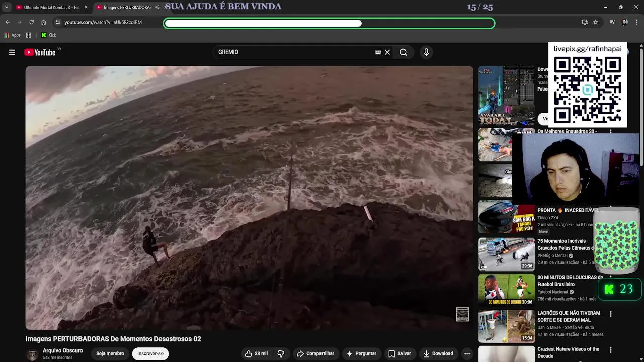
Task: Open the Danilo Mikael - Sertão Véi Bruto name
Action: [x=566, y=327]
